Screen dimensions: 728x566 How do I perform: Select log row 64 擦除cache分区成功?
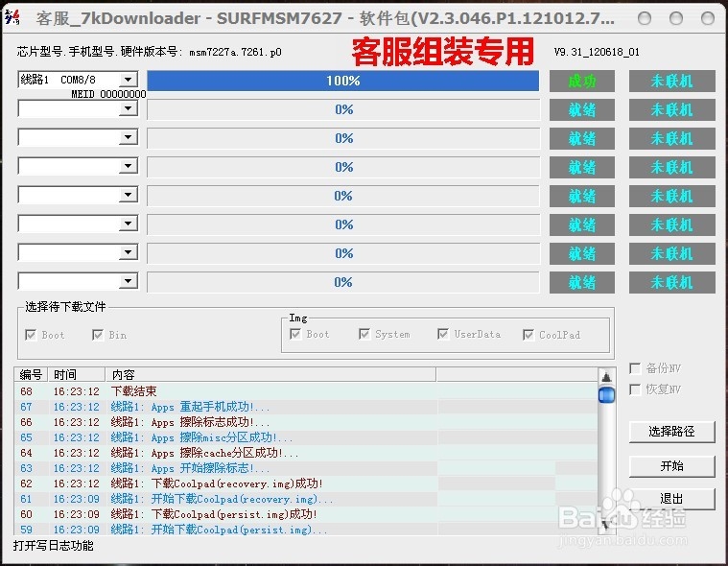[306, 453]
